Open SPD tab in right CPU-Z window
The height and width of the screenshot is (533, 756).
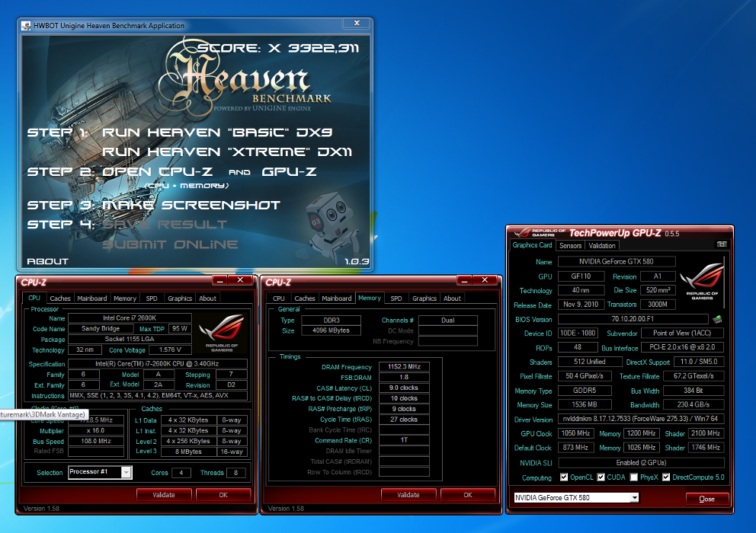point(396,298)
